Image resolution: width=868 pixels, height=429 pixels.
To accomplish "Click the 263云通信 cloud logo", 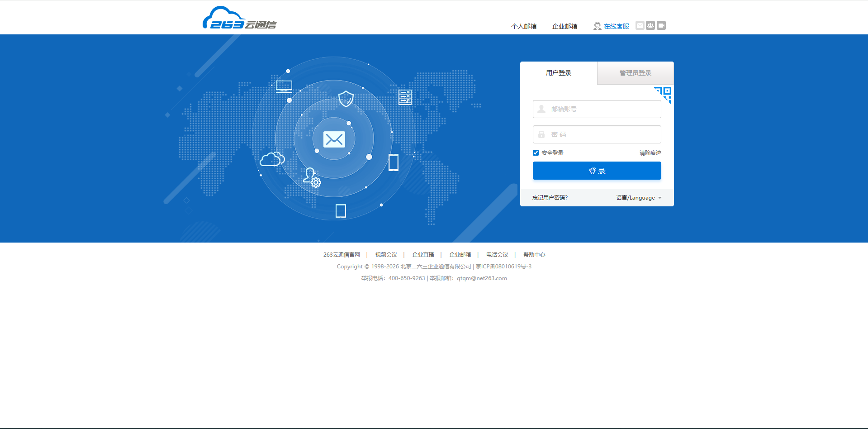I will pos(239,19).
